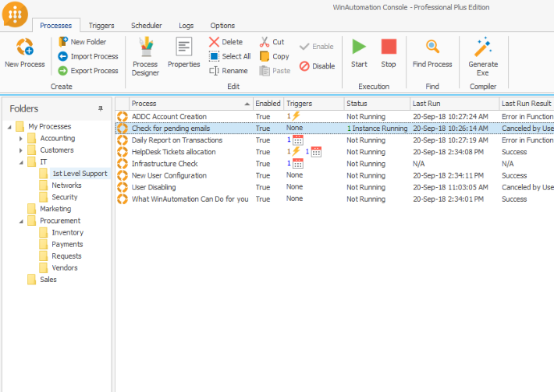Sort by the Triggers column header
Image resolution: width=554 pixels, height=392 pixels.
coord(314,104)
